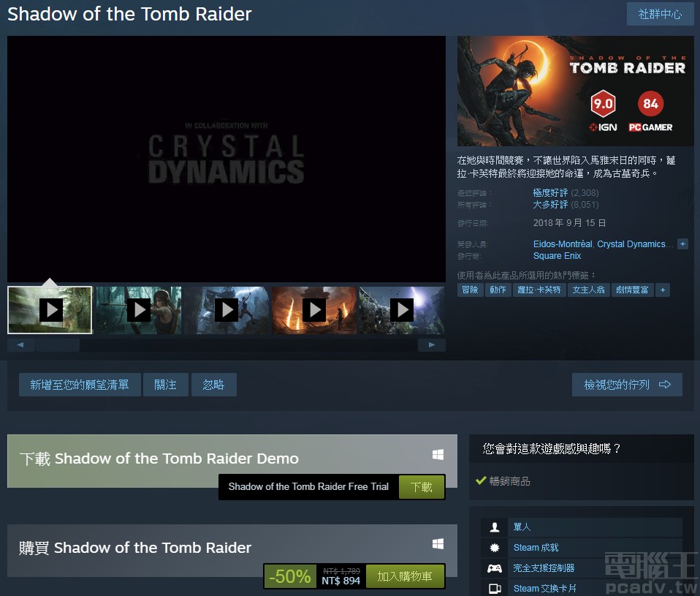Click the 單人 single-player icon
This screenshot has height=596, width=700.
pos(495,527)
